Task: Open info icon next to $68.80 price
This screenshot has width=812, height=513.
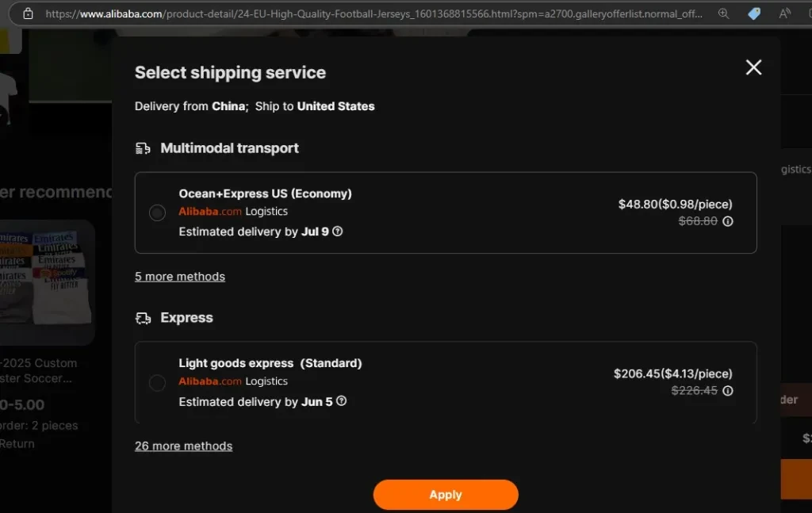Action: (x=728, y=221)
